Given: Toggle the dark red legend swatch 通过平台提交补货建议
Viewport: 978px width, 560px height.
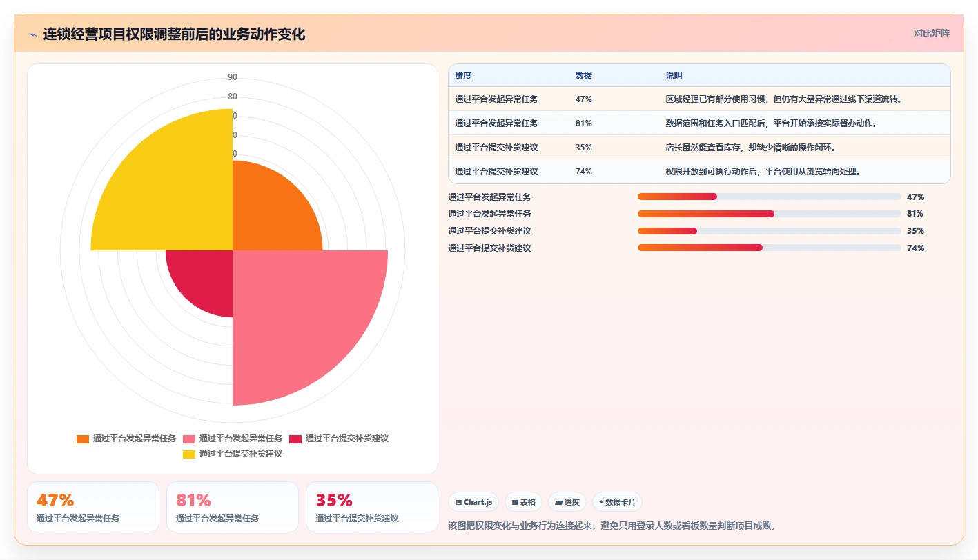Looking at the screenshot, I should 295,439.
